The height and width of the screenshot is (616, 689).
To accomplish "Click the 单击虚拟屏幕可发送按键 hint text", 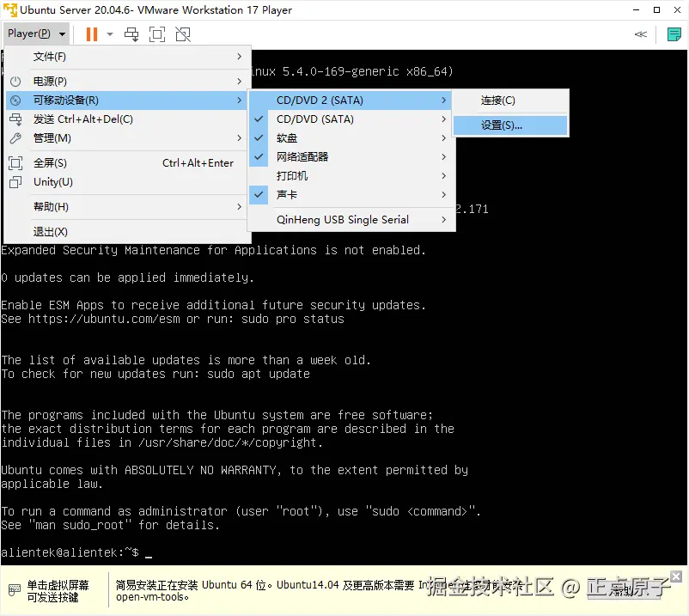I will pyautogui.click(x=58, y=591).
